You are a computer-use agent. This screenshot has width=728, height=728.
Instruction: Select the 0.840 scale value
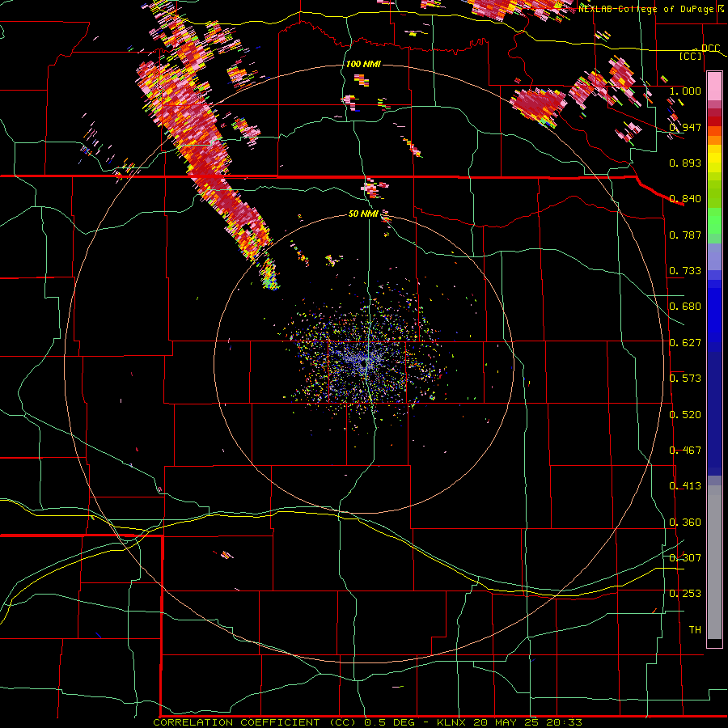pos(685,199)
